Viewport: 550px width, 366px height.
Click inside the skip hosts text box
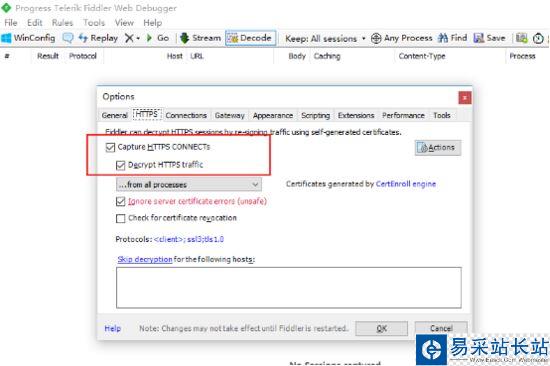(x=289, y=288)
